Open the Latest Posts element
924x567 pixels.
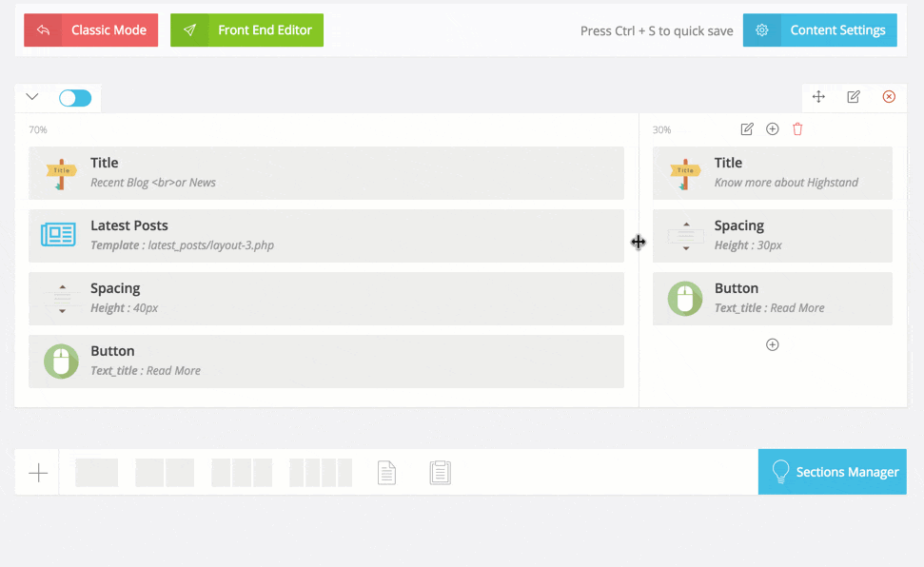coord(326,235)
